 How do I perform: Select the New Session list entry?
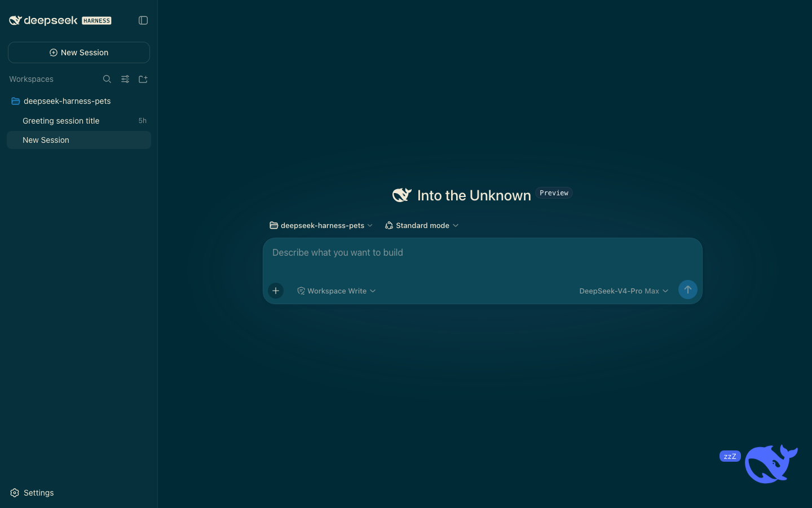coord(79,140)
